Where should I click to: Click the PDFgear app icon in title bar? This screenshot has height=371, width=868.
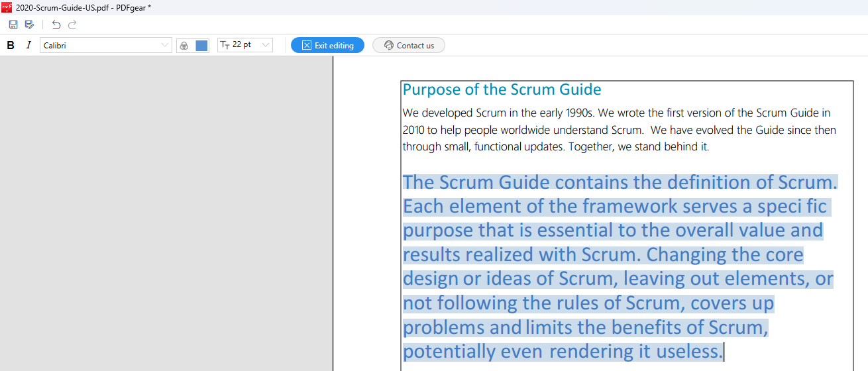(x=7, y=7)
